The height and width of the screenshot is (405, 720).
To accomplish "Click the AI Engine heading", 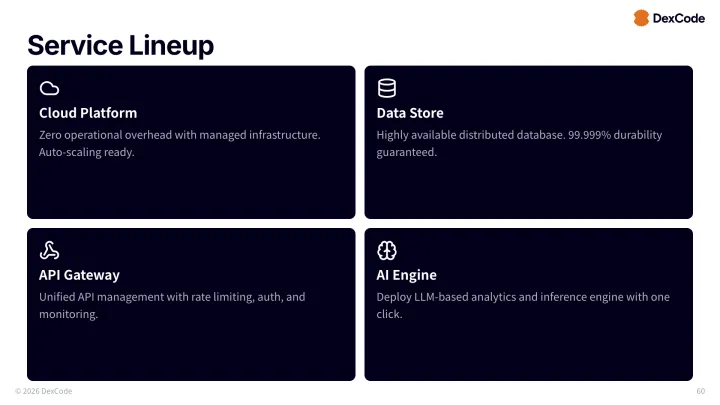I will click(x=406, y=275).
